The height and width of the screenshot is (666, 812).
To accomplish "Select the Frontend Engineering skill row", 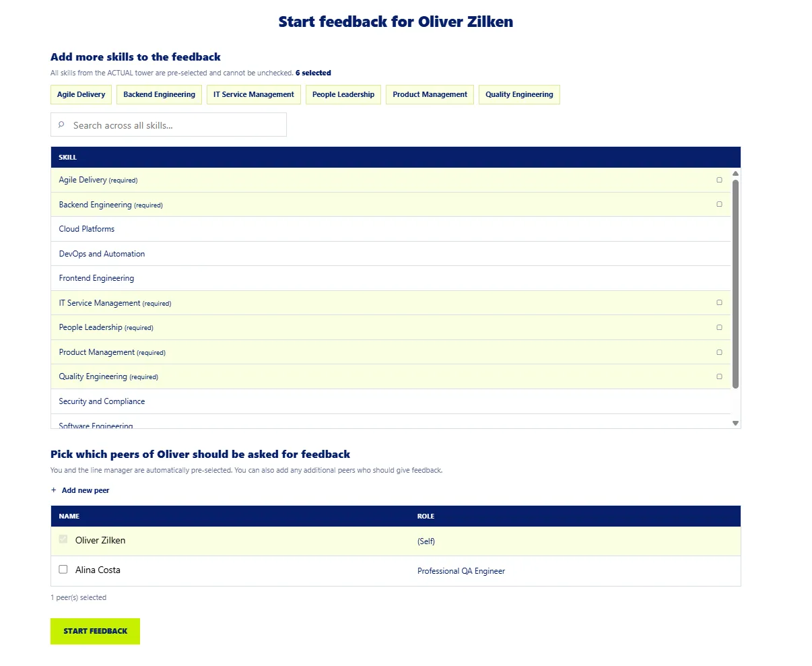I will (391, 278).
